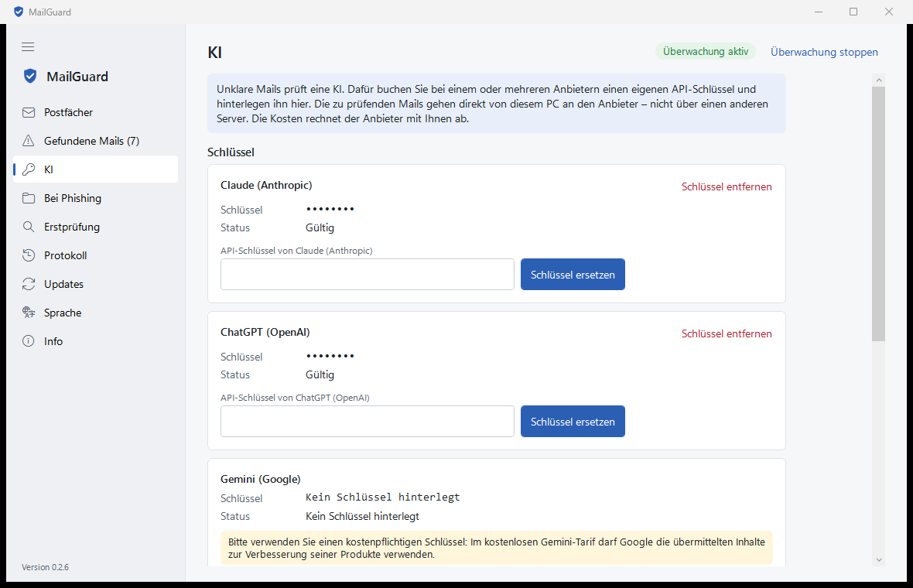
Task: Click the masked ChatGPT key dots
Action: pyautogui.click(x=330, y=356)
